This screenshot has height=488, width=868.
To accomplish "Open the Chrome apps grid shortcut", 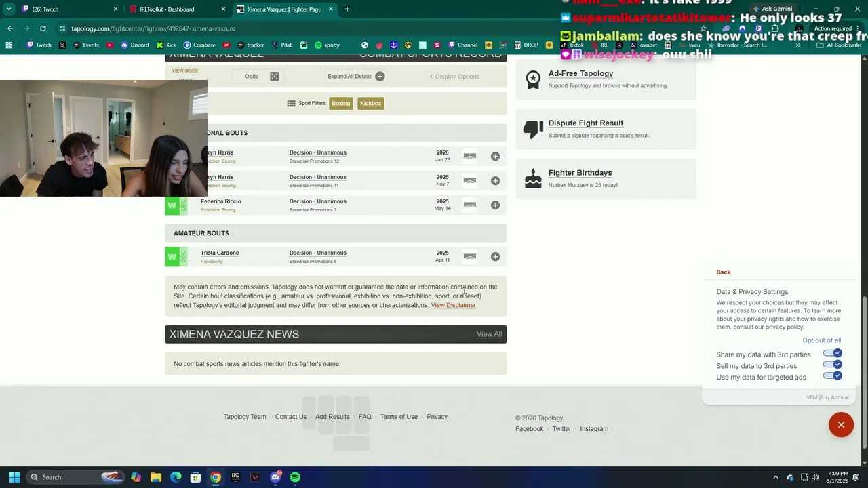I will coord(9,45).
